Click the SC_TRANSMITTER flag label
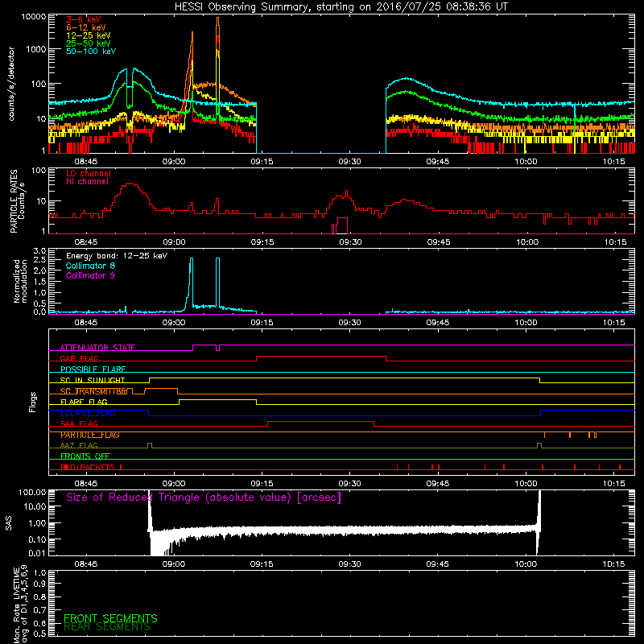Image resolution: width=644 pixels, height=644 pixels. coord(93,391)
